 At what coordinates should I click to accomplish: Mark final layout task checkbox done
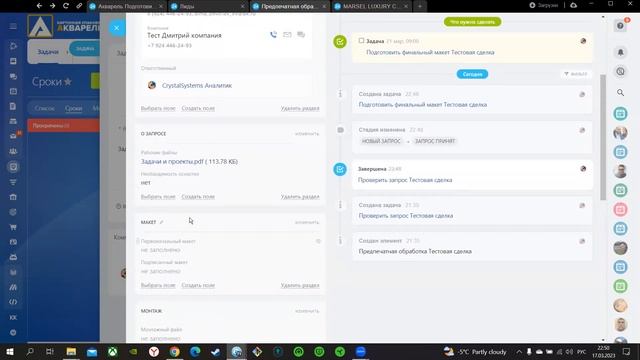361,41
